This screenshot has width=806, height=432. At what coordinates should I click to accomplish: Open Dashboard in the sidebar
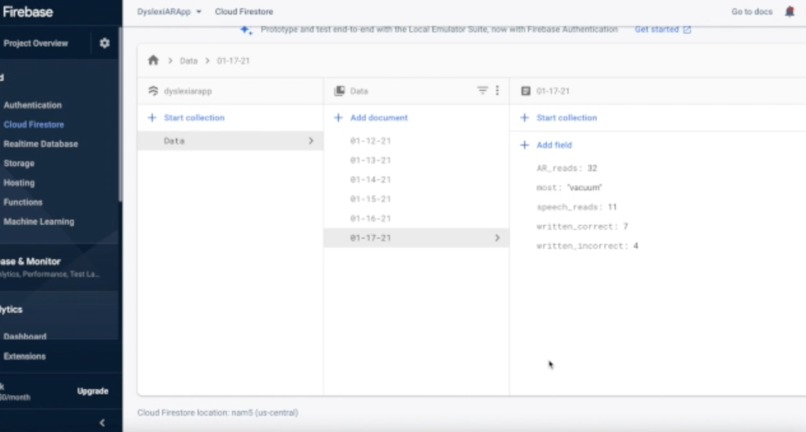25,337
